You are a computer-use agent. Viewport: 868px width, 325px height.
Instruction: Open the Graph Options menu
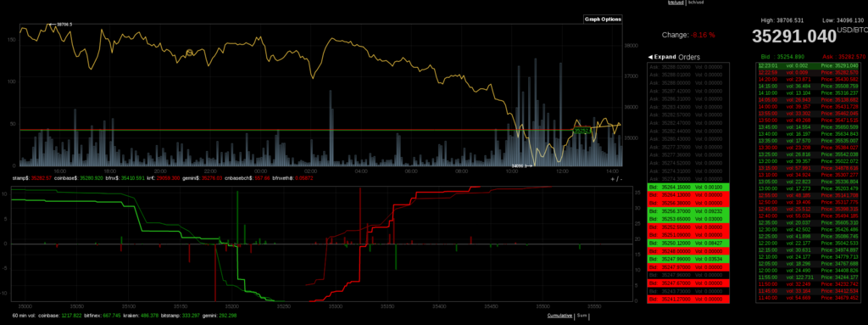coord(603,20)
